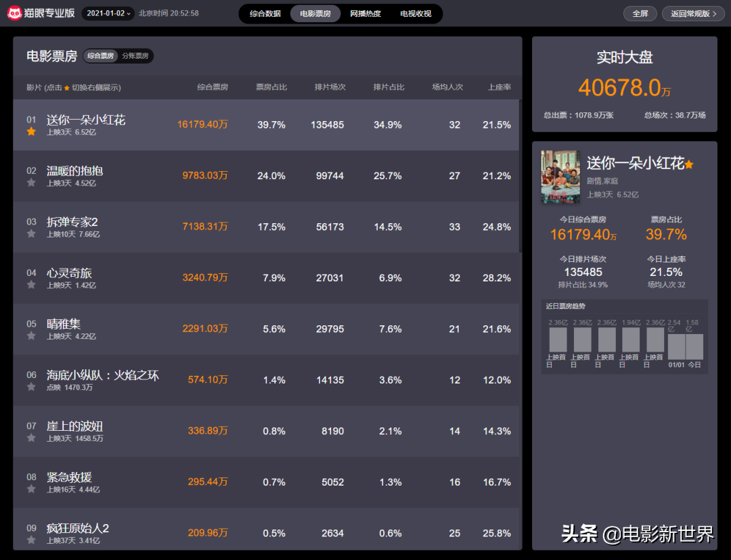Screen dimensions: 731x560
Task: Unstar the selected 送你一朵小红花 row
Action: coord(31,132)
